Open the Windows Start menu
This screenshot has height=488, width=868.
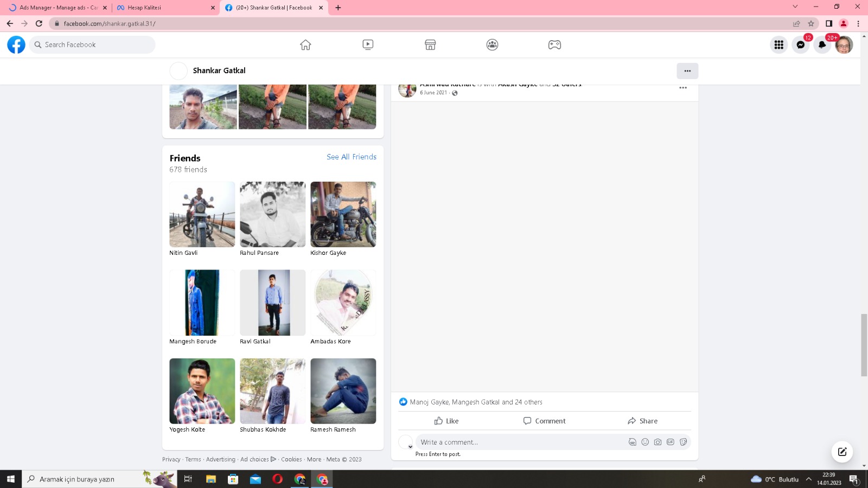pyautogui.click(x=10, y=479)
